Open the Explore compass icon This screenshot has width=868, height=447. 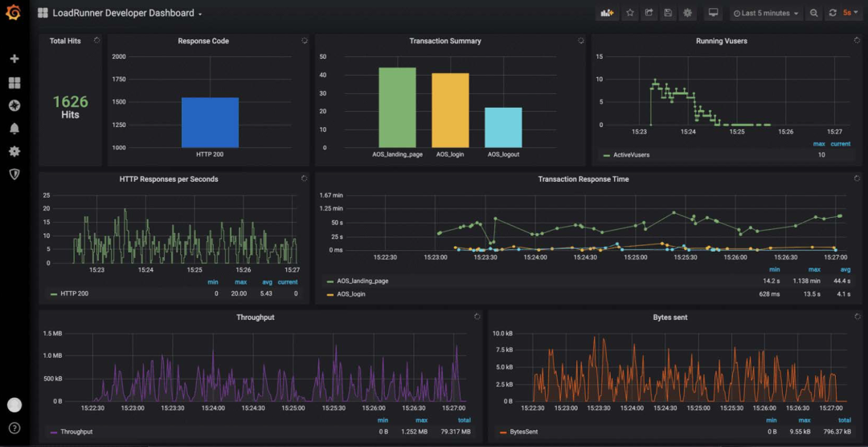click(14, 105)
